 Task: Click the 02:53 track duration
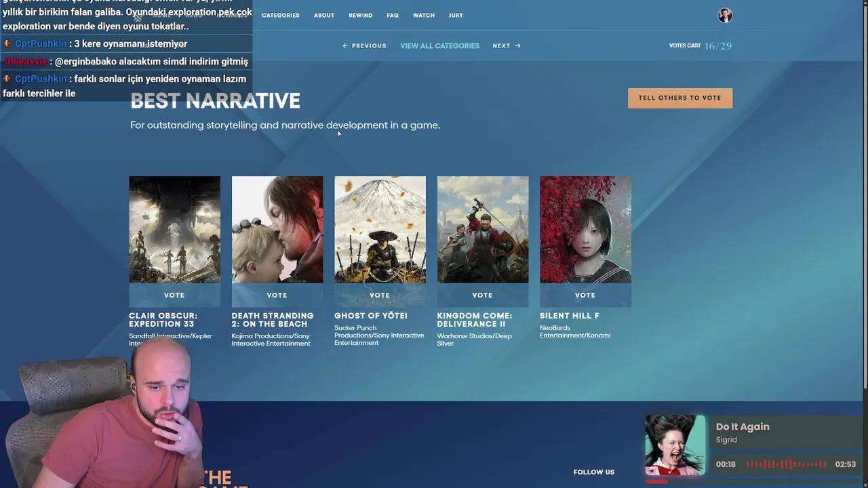click(846, 464)
